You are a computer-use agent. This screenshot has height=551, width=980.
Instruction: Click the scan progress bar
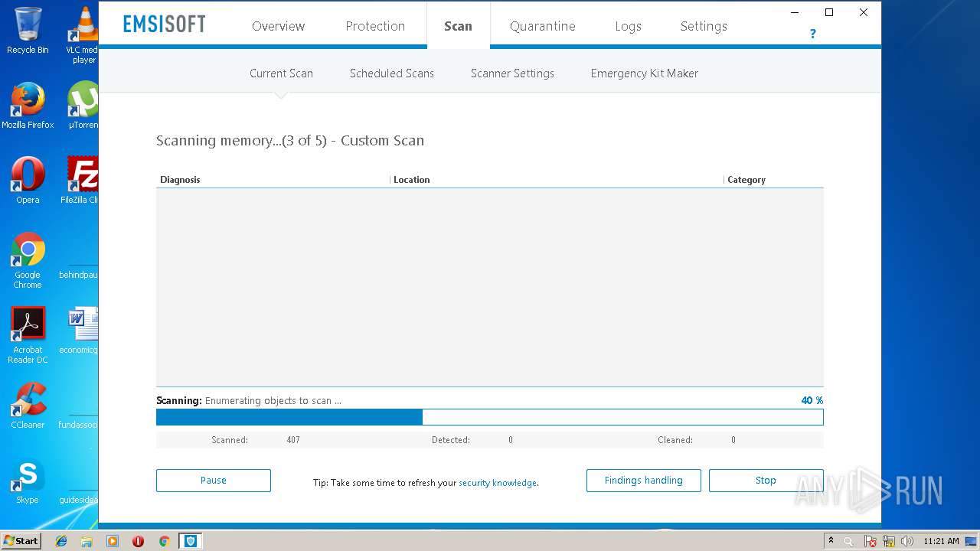(x=490, y=417)
